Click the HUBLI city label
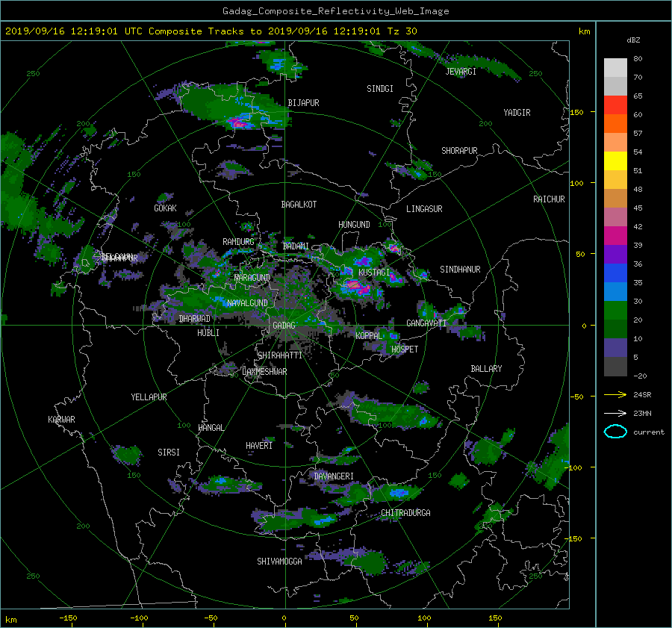Image resolution: width=672 pixels, height=628 pixels. tap(208, 333)
